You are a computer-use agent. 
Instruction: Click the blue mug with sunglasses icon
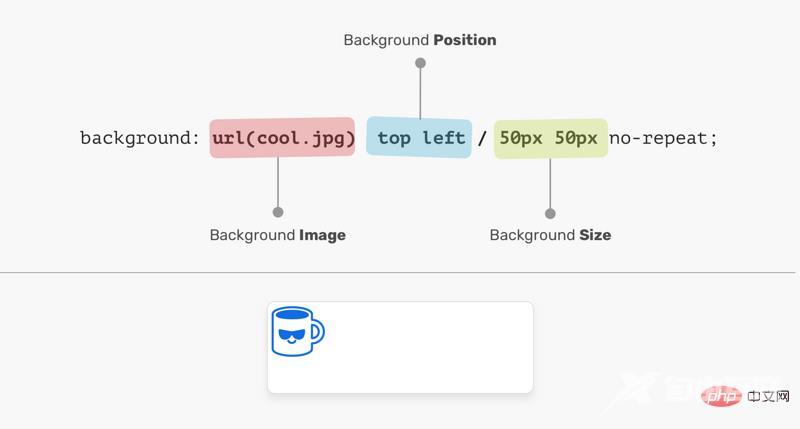(x=297, y=330)
